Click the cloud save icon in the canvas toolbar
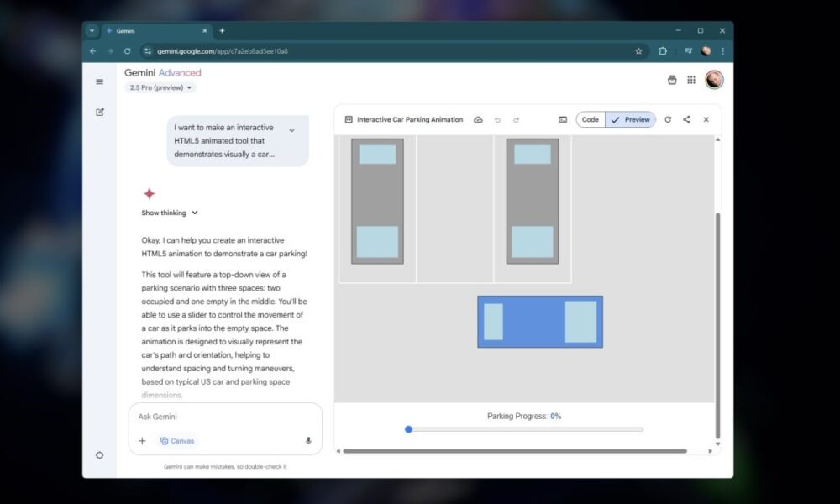The image size is (840, 504). pos(479,119)
